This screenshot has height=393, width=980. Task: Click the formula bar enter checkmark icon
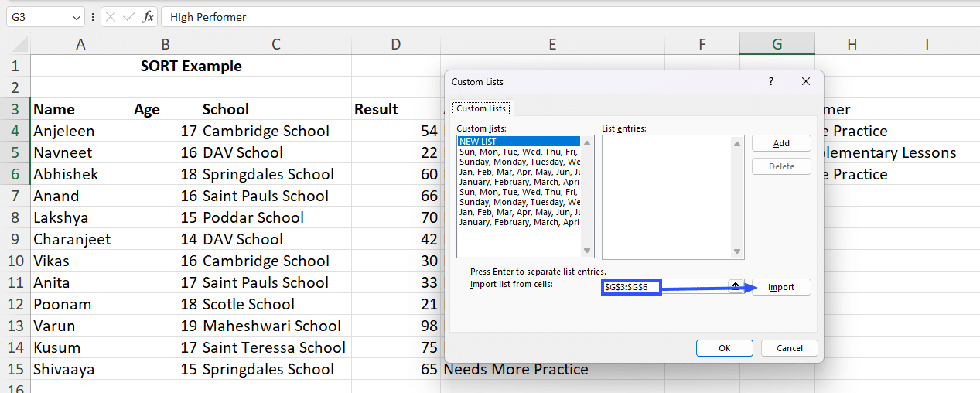(x=129, y=16)
